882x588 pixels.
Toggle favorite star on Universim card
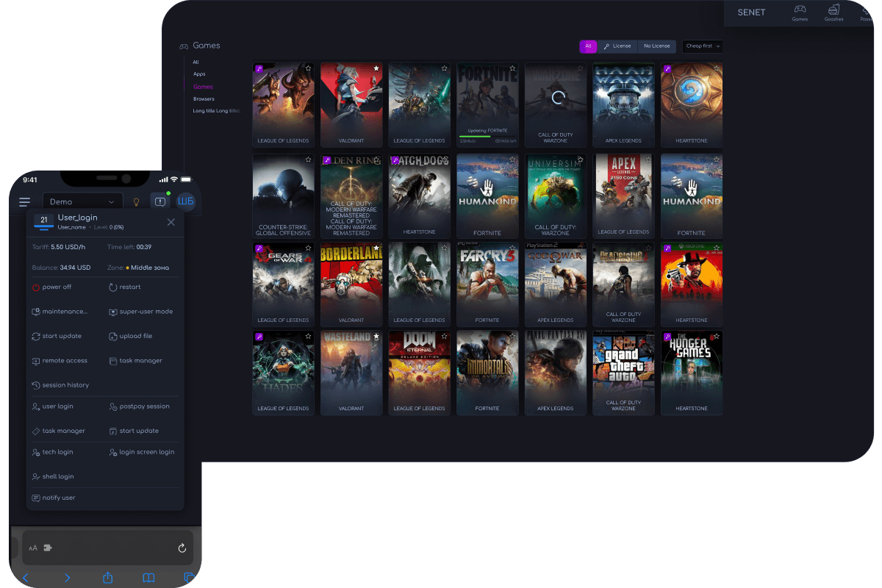(x=581, y=159)
